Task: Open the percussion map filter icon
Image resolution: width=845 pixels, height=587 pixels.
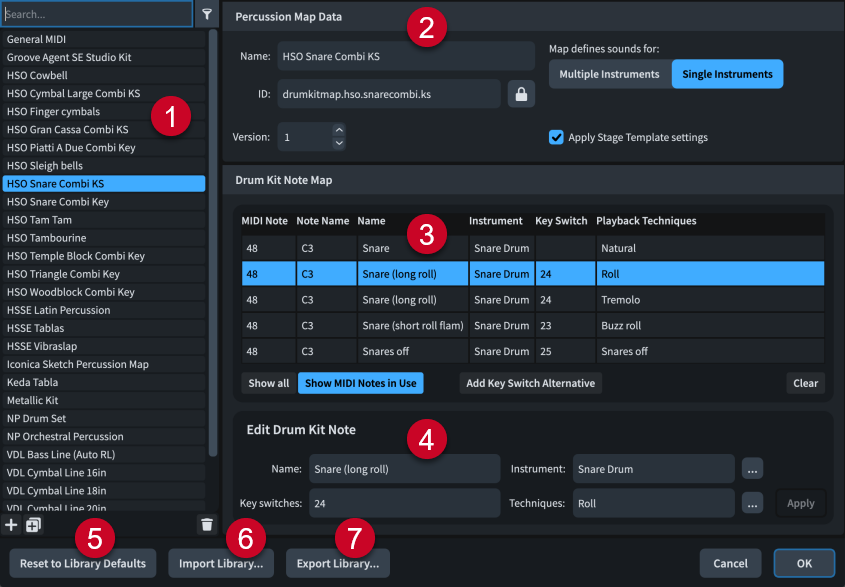Action: pos(207,14)
